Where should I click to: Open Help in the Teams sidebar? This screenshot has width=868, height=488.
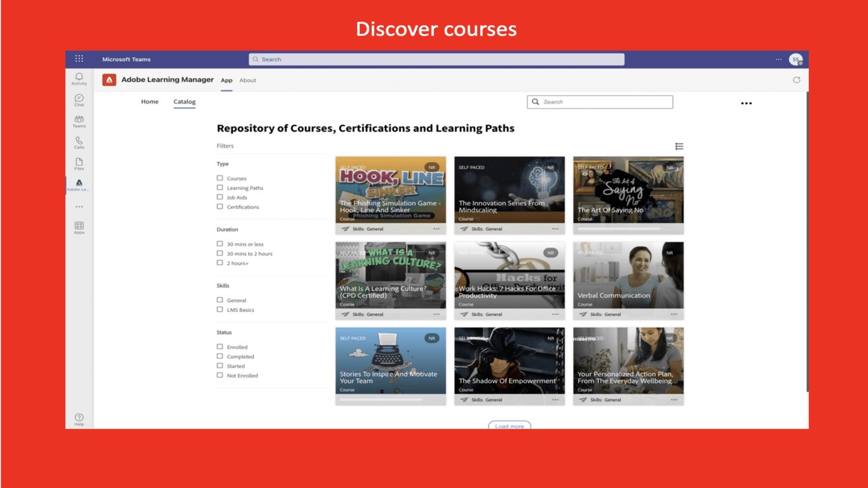tap(79, 420)
